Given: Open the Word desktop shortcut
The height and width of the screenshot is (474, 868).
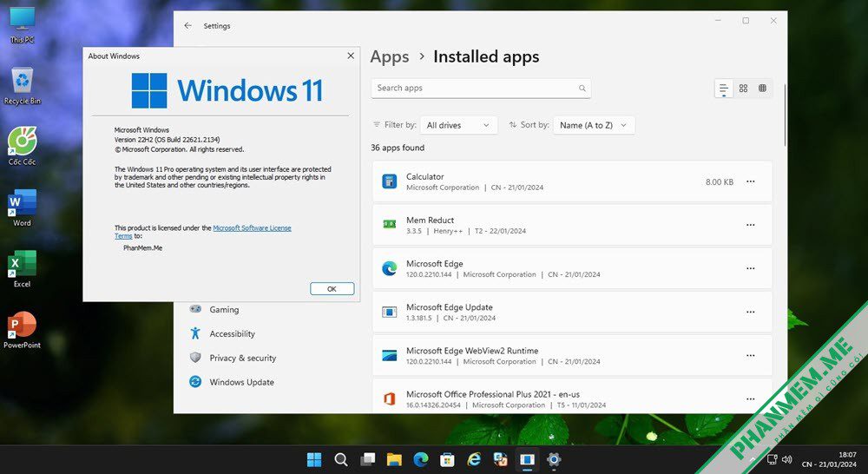Looking at the screenshot, I should pos(23,207).
